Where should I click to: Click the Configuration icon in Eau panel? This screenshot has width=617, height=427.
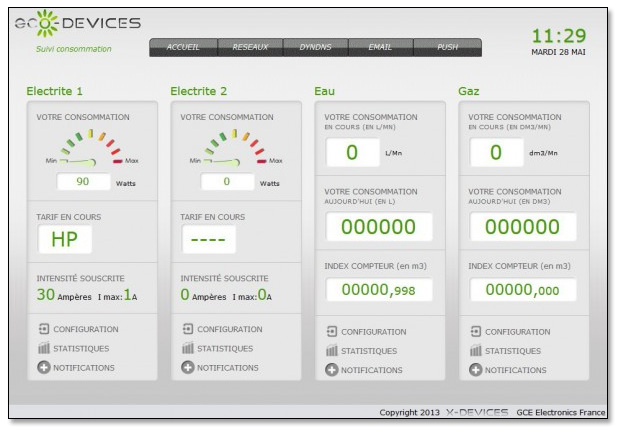click(331, 332)
